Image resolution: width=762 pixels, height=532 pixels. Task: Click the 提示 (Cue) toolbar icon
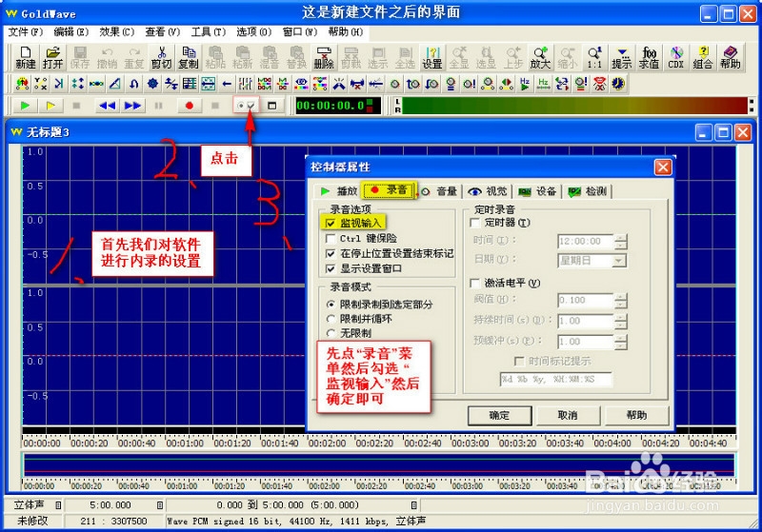point(622,57)
